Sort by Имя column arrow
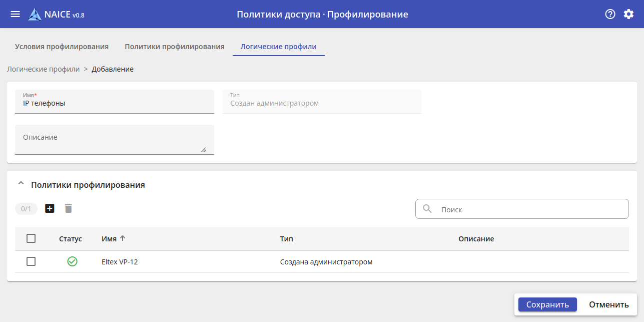 pos(123,238)
